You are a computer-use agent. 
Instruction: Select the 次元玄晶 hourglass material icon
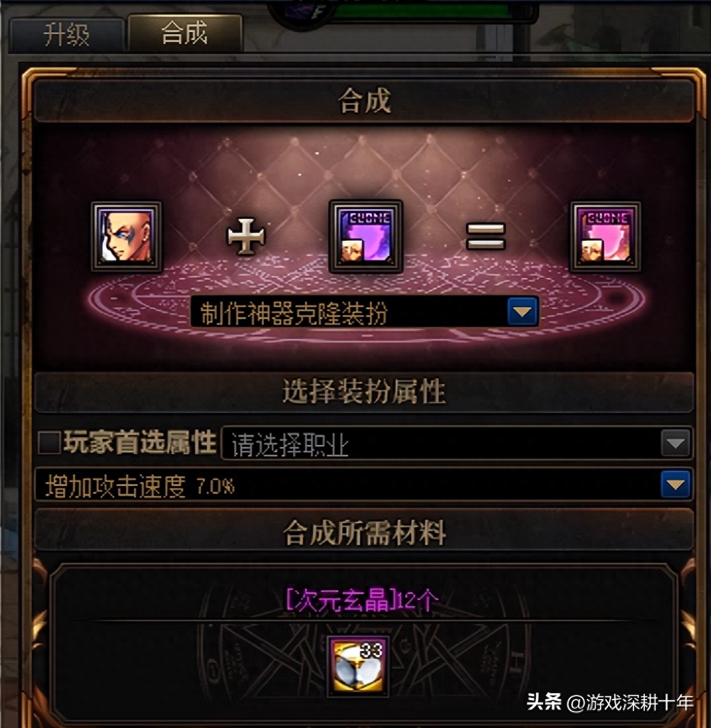[358, 666]
